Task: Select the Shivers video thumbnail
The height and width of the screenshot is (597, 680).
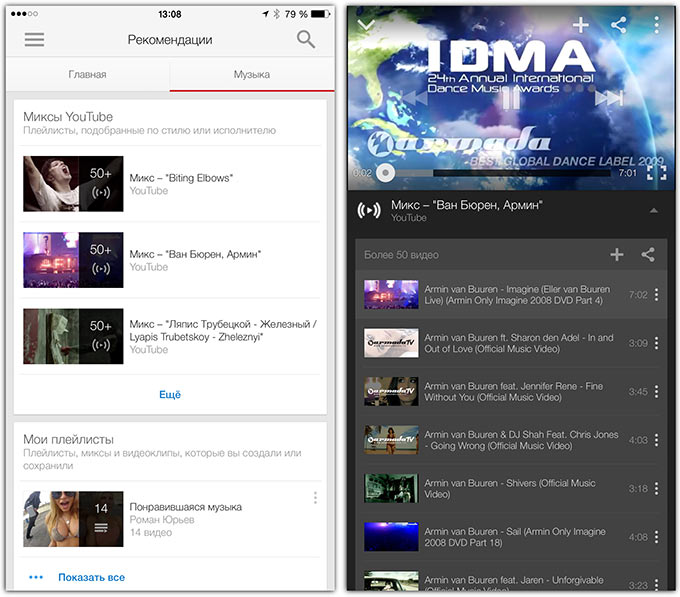Action: 391,489
